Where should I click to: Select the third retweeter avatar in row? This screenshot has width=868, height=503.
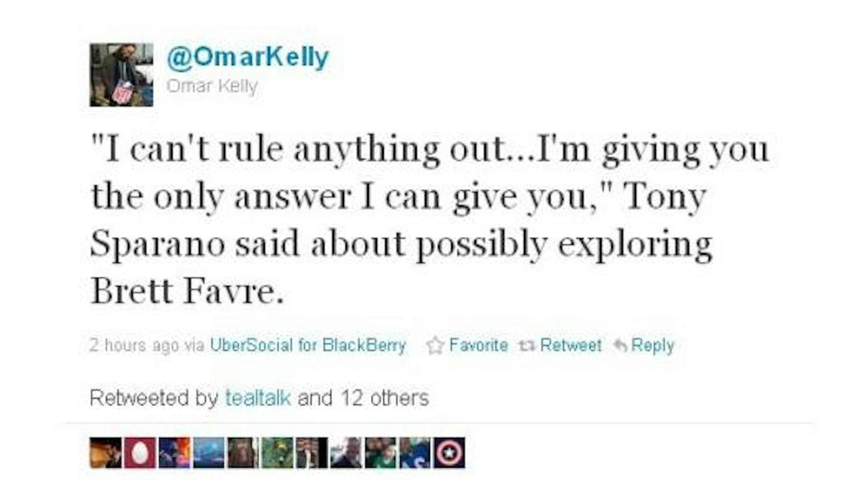(174, 453)
